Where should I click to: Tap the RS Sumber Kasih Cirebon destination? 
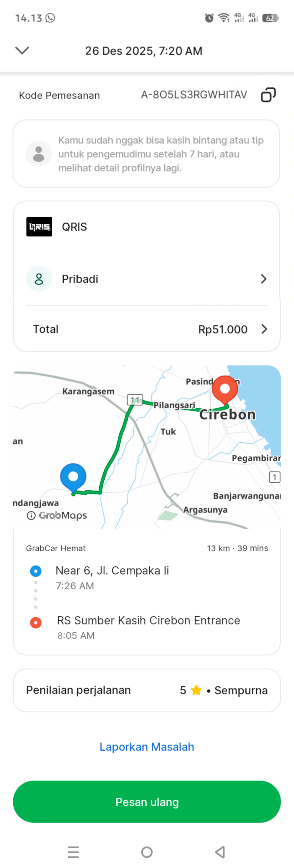(148, 620)
